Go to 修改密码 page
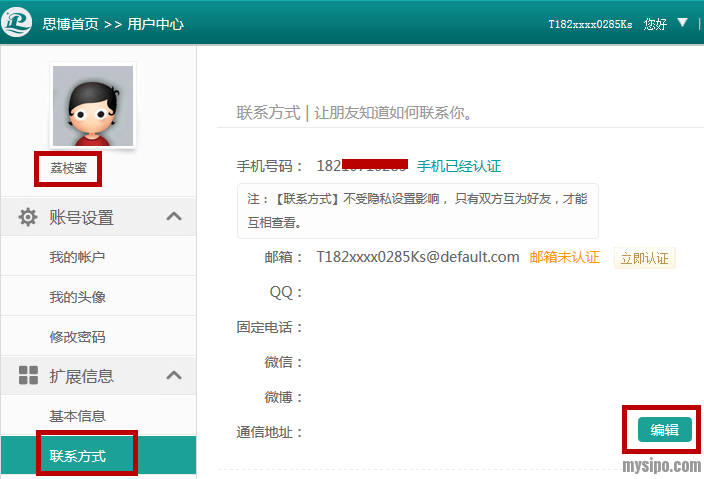This screenshot has height=479, width=704. click(x=77, y=337)
